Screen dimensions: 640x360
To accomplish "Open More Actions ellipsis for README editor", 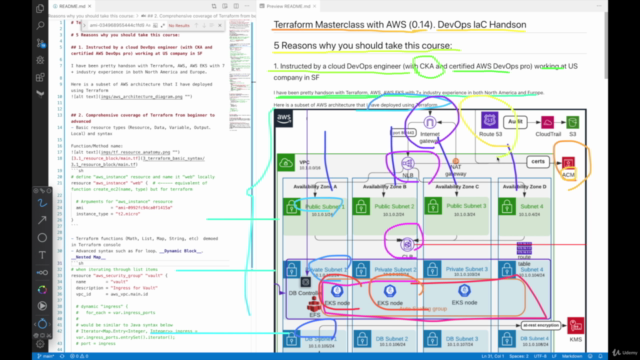I will [x=247, y=6].
